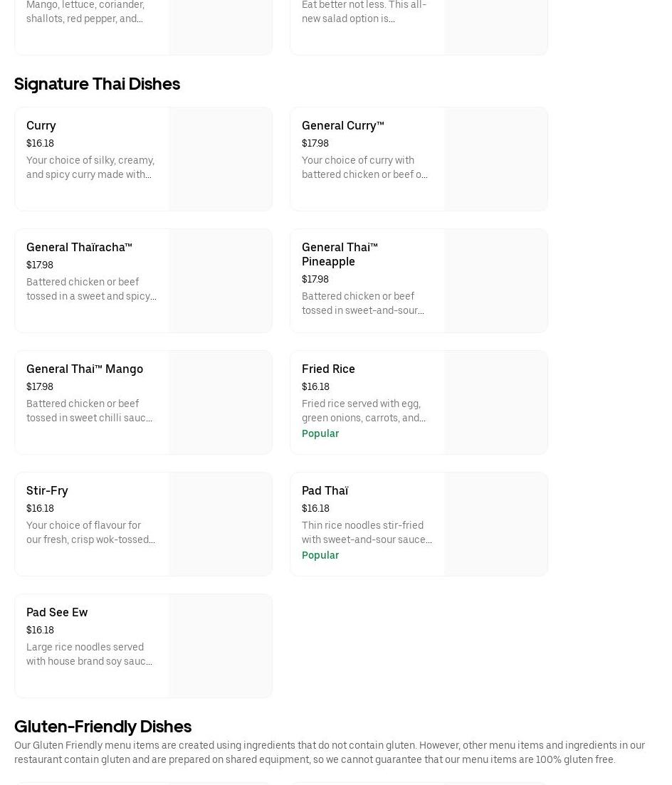Click the Fried Rice image thumbnail
The width and height of the screenshot is (672, 785).
[496, 403]
